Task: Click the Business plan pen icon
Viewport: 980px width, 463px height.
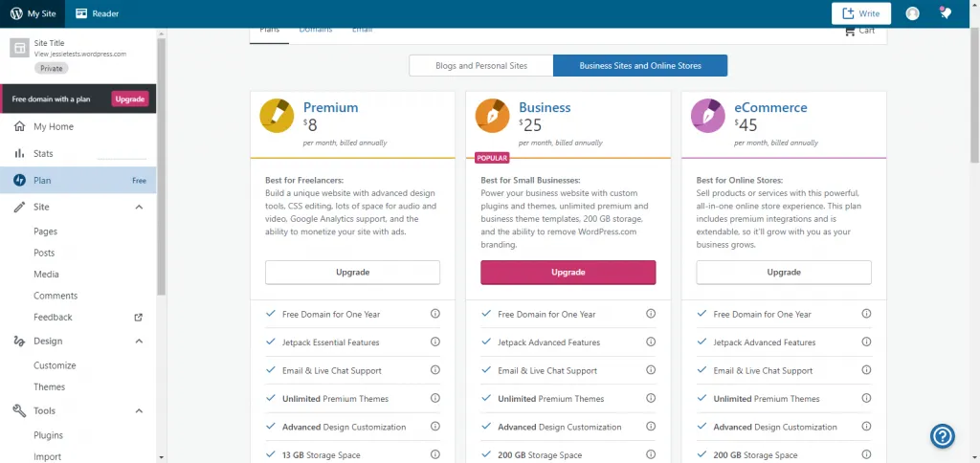Action: (x=493, y=116)
